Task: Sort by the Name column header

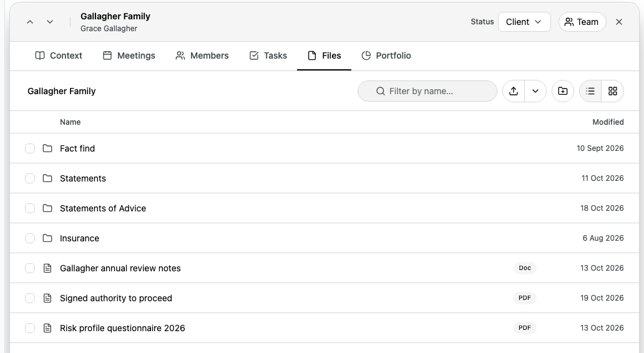Action: click(71, 122)
